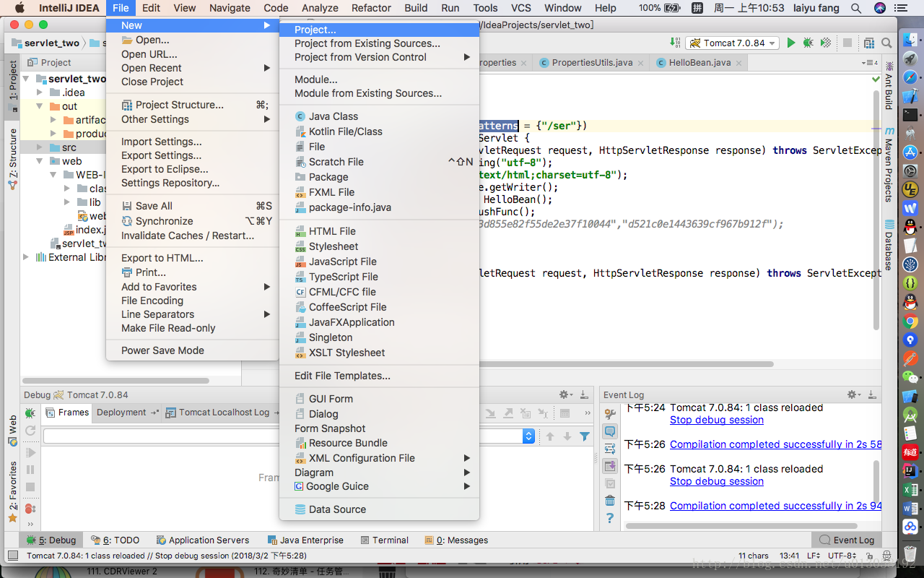Image resolution: width=924 pixels, height=578 pixels.
Task: Choose Project... in New submenu
Action: 379,30
